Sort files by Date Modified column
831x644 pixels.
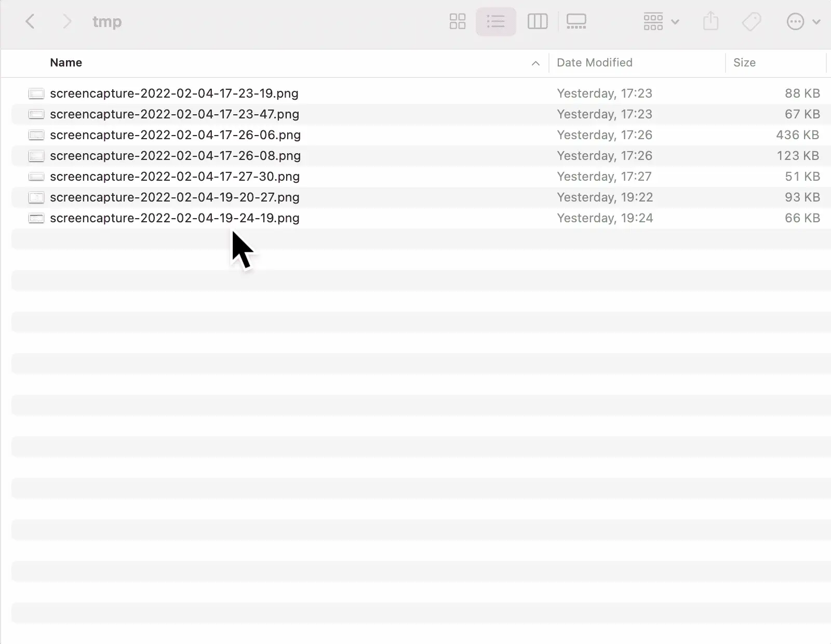tap(594, 63)
